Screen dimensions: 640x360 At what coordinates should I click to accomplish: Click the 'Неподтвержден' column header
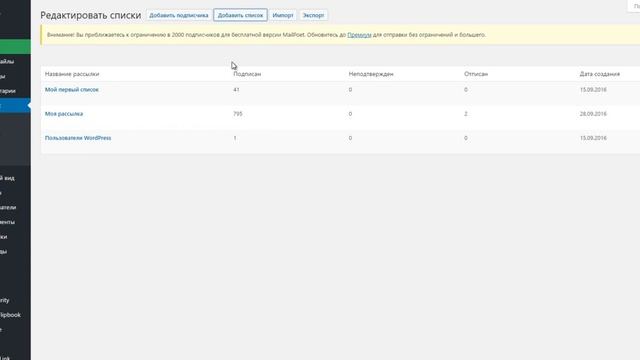[x=371, y=74]
